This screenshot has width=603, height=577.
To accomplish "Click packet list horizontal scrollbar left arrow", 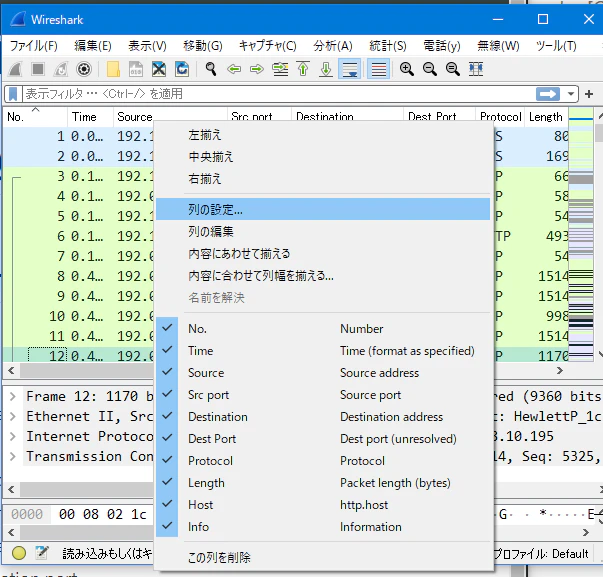I will coord(11,371).
